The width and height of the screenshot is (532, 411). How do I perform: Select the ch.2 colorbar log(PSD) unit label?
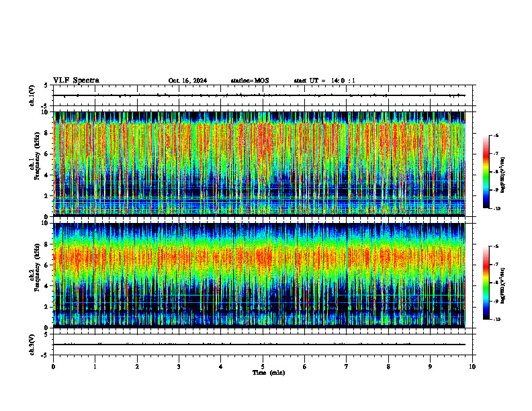503,285
